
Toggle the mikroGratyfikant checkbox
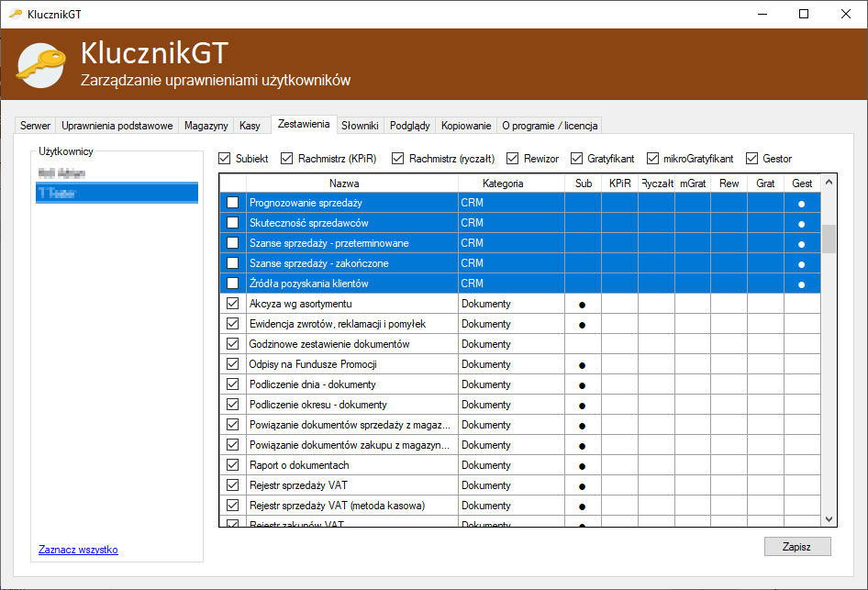tap(652, 159)
